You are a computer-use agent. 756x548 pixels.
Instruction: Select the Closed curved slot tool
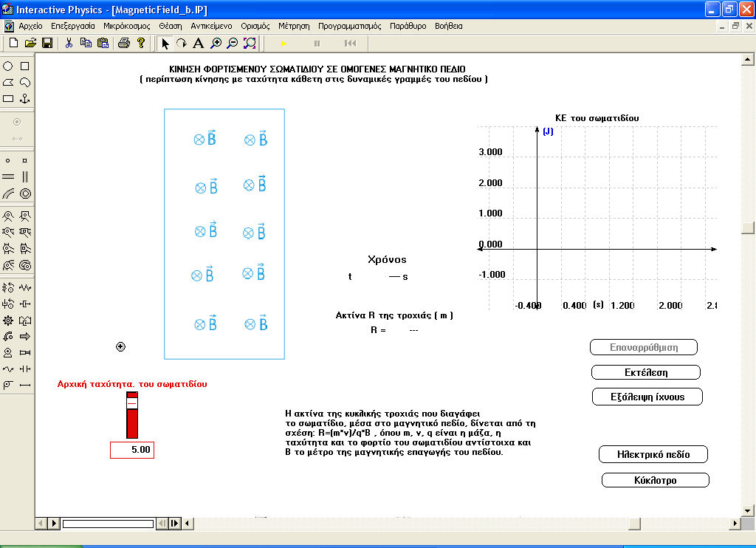point(25,193)
